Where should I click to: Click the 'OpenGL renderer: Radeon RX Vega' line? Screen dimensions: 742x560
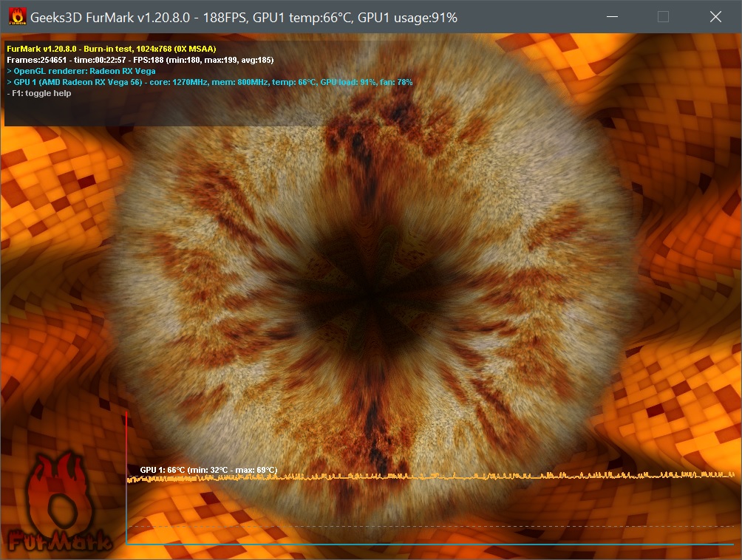point(81,71)
